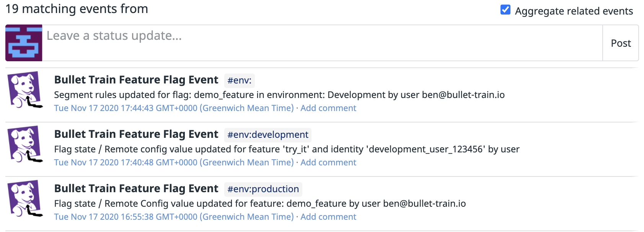The image size is (644, 232).
Task: Select the empty #env: tag
Action: tap(239, 81)
